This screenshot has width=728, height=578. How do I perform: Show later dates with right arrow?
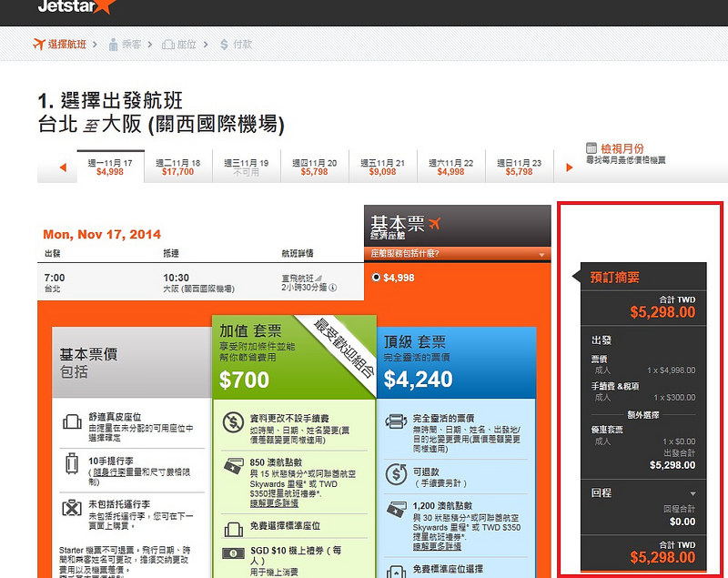(570, 167)
